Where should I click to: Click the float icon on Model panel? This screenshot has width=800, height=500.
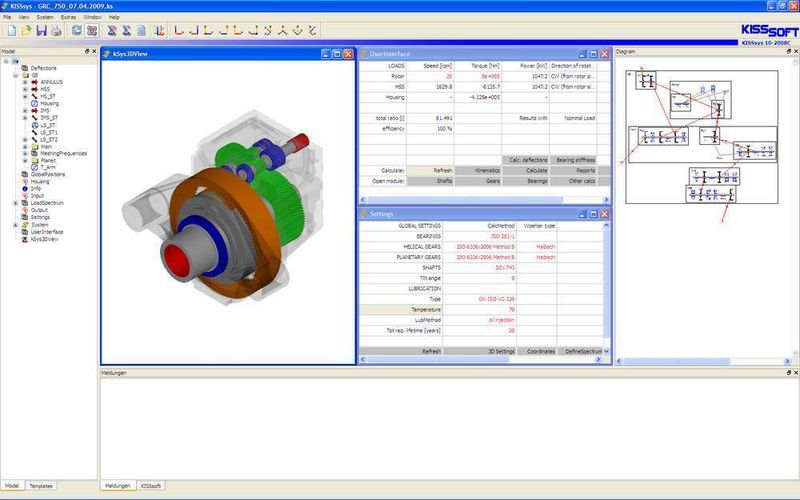87,51
